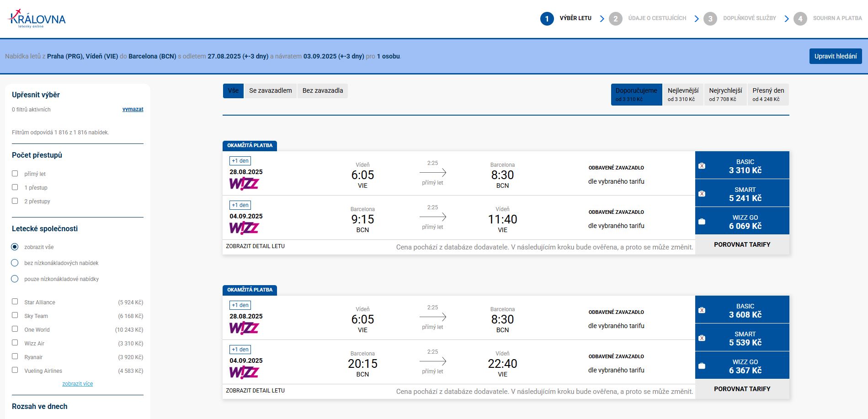868x419 pixels.
Task: Tick the Sky Team checkbox
Action: [x=15, y=315]
